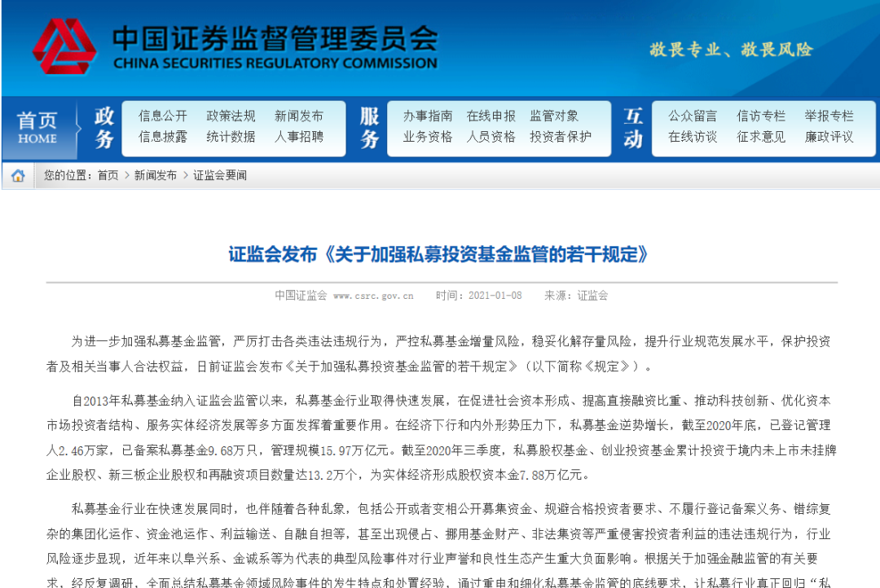Click the CSRC red logo emblem
Viewport: 880px width, 588px height.
(x=64, y=46)
